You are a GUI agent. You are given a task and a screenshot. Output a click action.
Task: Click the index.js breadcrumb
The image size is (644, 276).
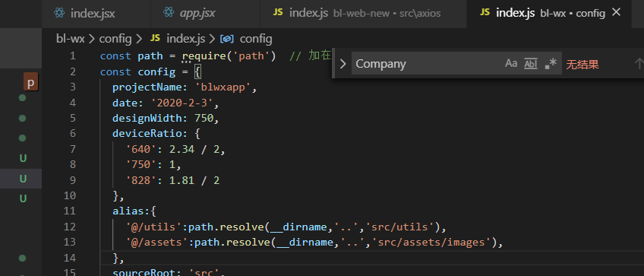click(x=185, y=39)
